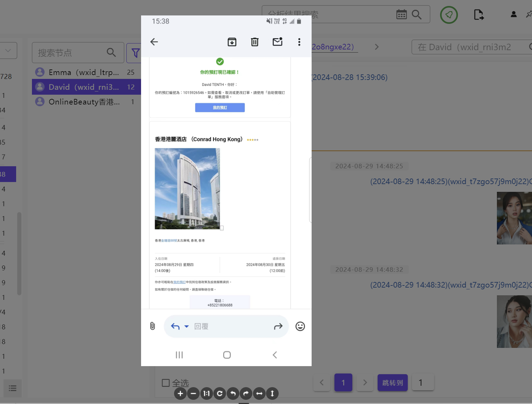The image size is (532, 404).
Task: Go to previous page arrow
Action: pos(322,383)
